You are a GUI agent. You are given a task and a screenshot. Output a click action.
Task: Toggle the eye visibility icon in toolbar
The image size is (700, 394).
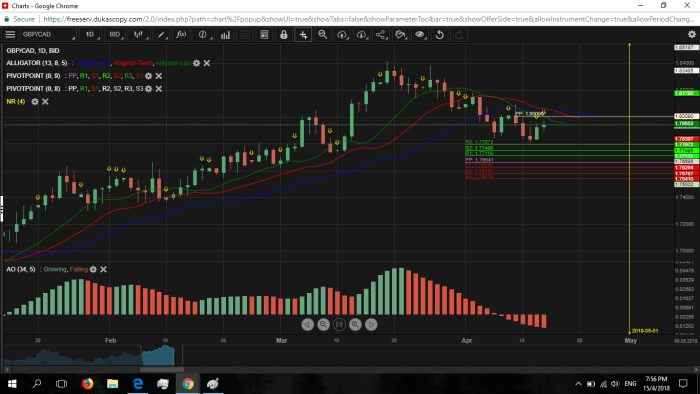coord(420,34)
